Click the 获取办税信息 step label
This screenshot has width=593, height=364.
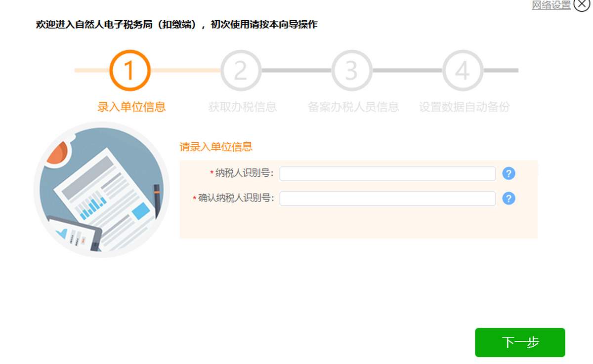[242, 107]
